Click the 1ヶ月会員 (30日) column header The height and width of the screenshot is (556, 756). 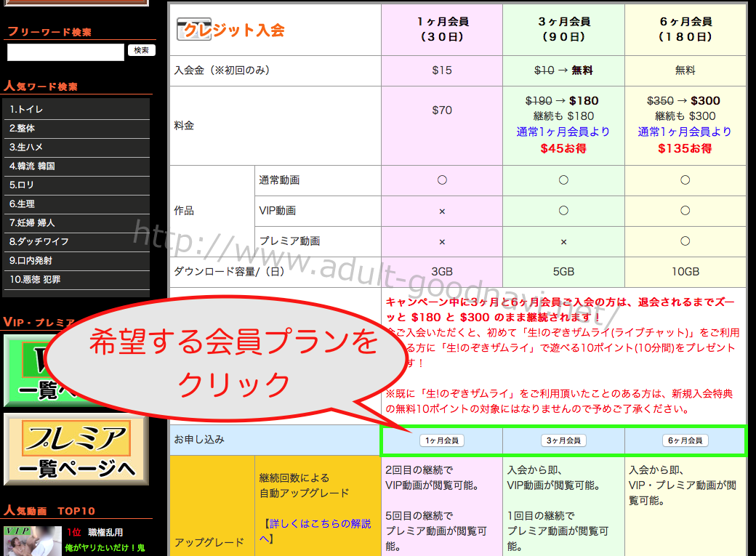441,29
